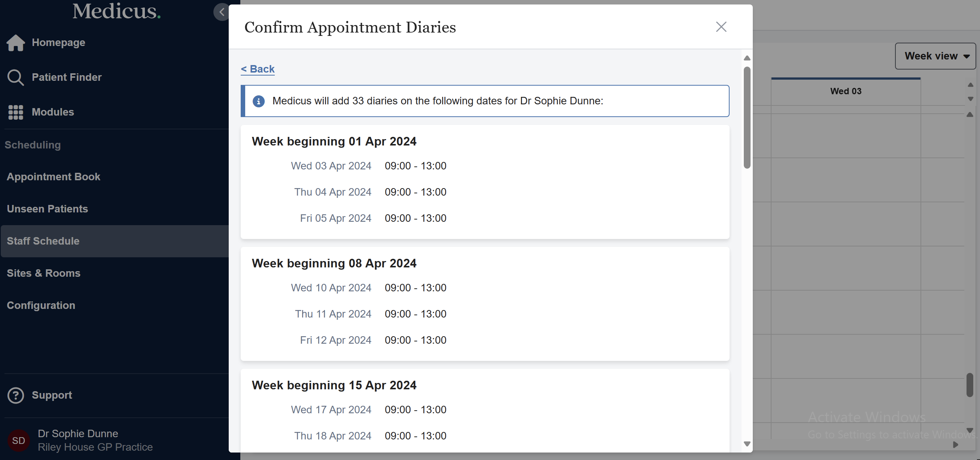Close the Confirm Appointment Diaries dialog
Image resolution: width=980 pixels, height=460 pixels.
point(721,27)
